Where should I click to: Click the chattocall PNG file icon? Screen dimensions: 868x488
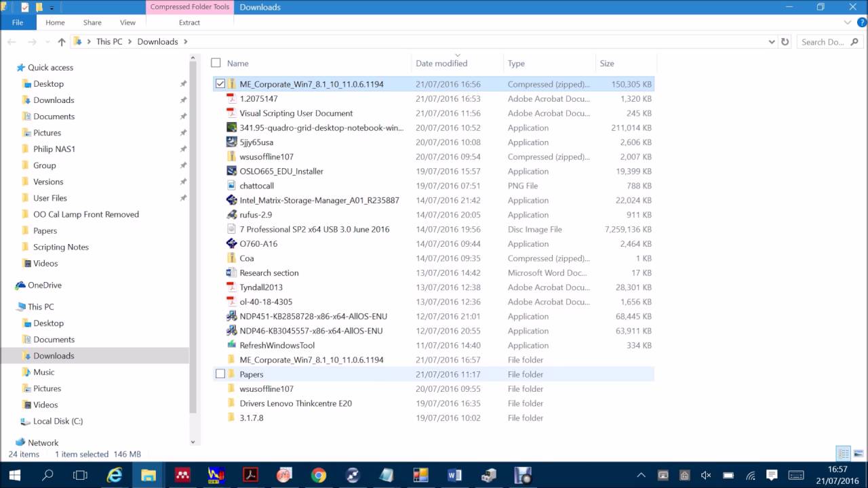coord(231,186)
